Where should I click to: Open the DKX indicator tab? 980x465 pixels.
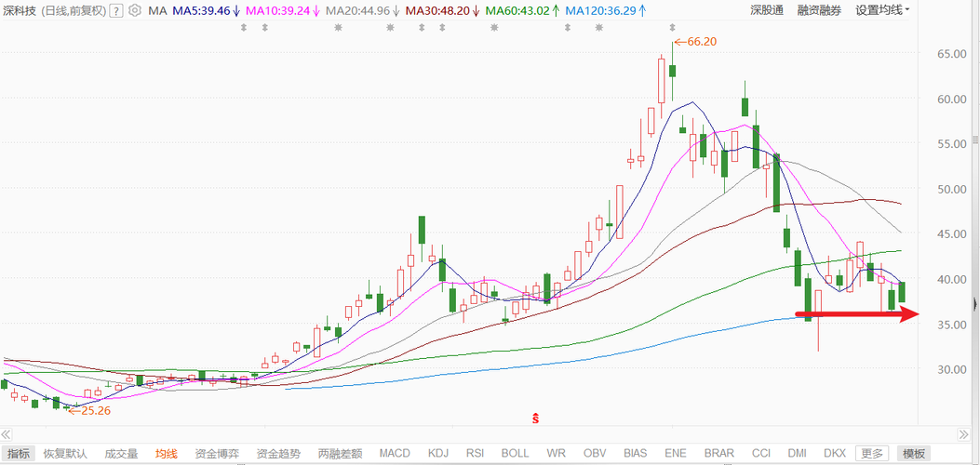[835, 454]
